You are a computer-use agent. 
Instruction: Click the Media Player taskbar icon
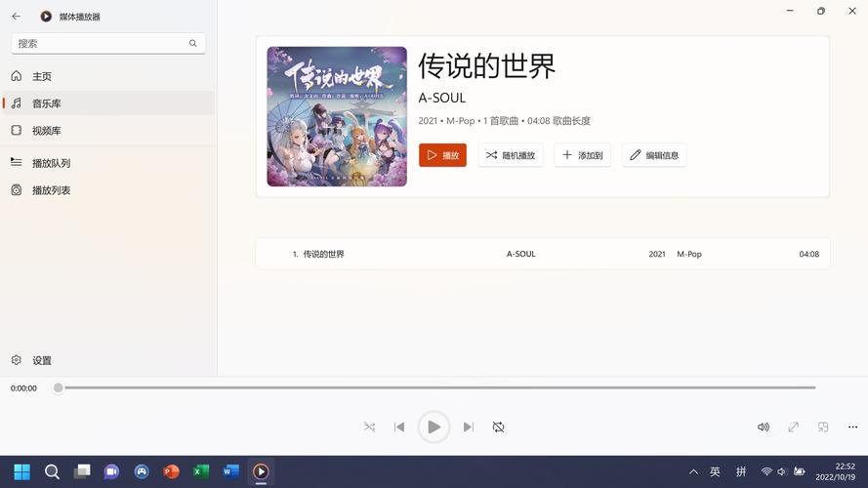coord(262,471)
